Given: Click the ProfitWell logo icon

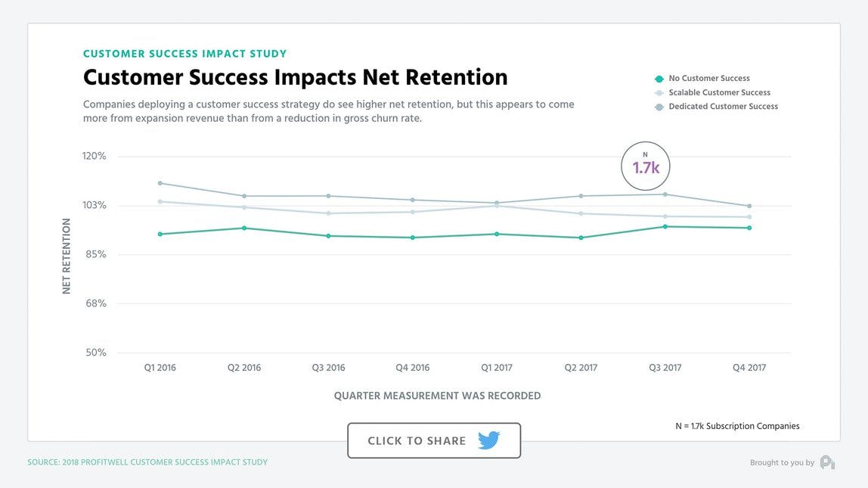Looking at the screenshot, I should pyautogui.click(x=828, y=462).
